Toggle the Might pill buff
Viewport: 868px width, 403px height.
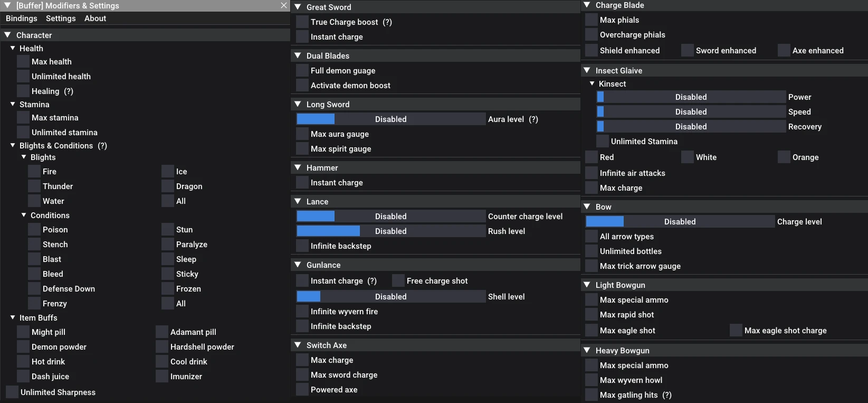click(23, 332)
